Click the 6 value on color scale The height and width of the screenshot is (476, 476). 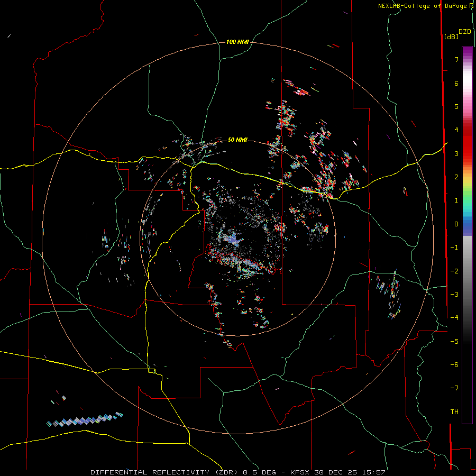[x=456, y=83]
